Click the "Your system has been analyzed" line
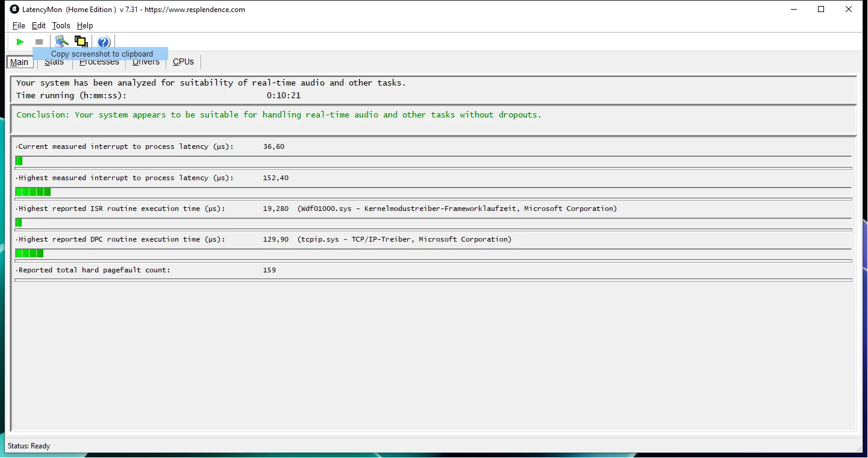Image resolution: width=868 pixels, height=458 pixels. tap(211, 83)
